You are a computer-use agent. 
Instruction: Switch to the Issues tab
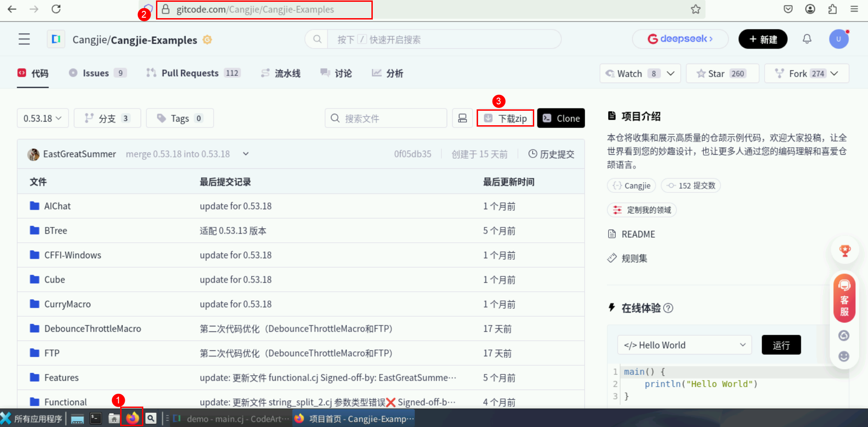(x=96, y=73)
